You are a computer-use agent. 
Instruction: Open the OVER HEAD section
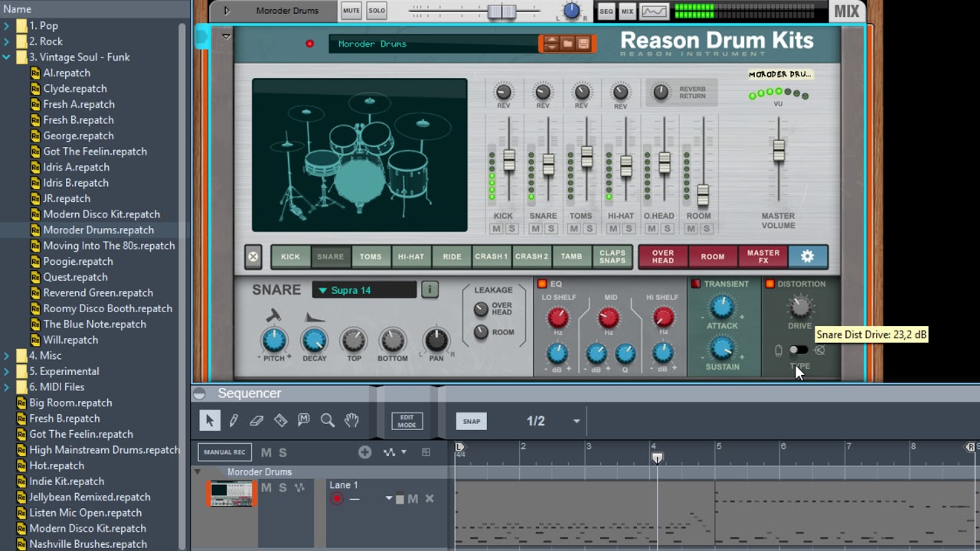(x=663, y=256)
